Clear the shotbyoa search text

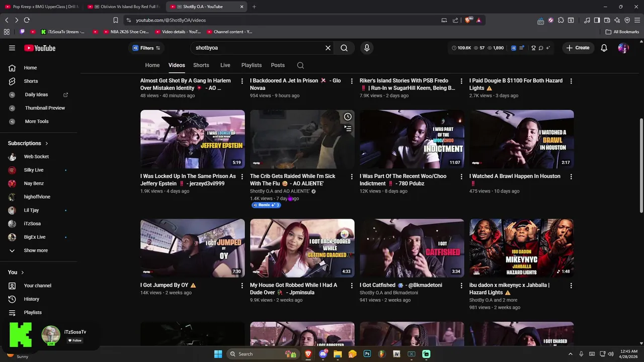click(x=328, y=48)
